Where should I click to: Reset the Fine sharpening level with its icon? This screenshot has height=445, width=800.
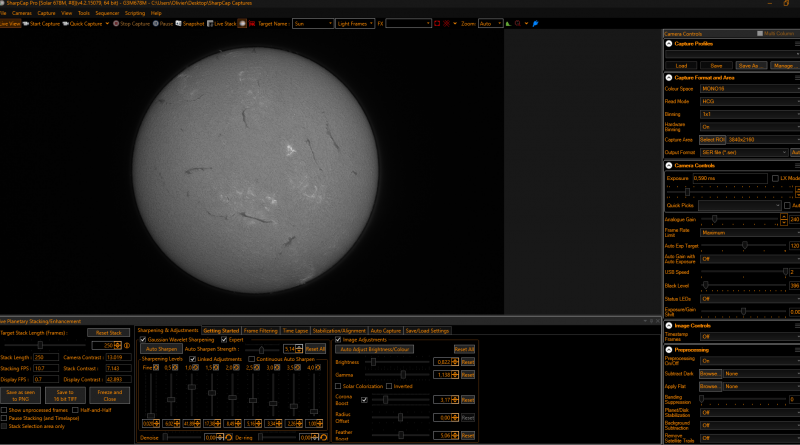(x=156, y=367)
